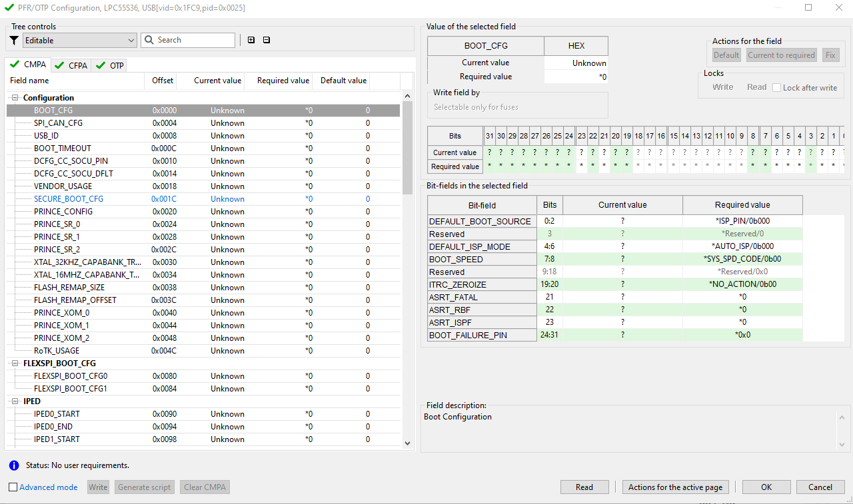
Task: Collapse the FLEXSPI_BOOT_CFG tree group
Action: click(x=15, y=364)
